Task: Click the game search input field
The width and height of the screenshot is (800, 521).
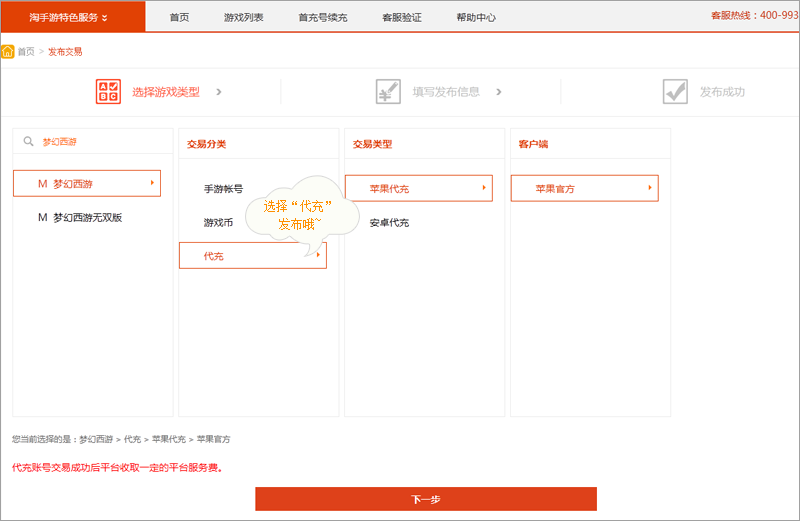Action: (x=100, y=142)
